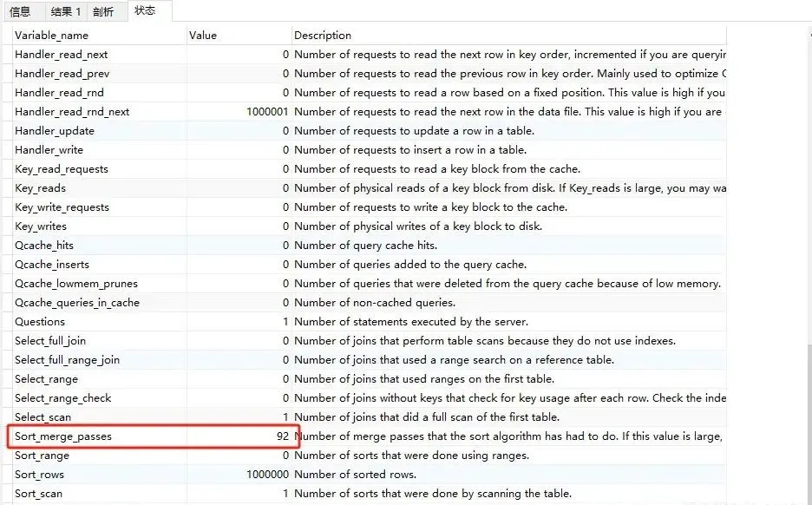Click the Questions variable row
The height and width of the screenshot is (505, 812).
pyautogui.click(x=40, y=322)
